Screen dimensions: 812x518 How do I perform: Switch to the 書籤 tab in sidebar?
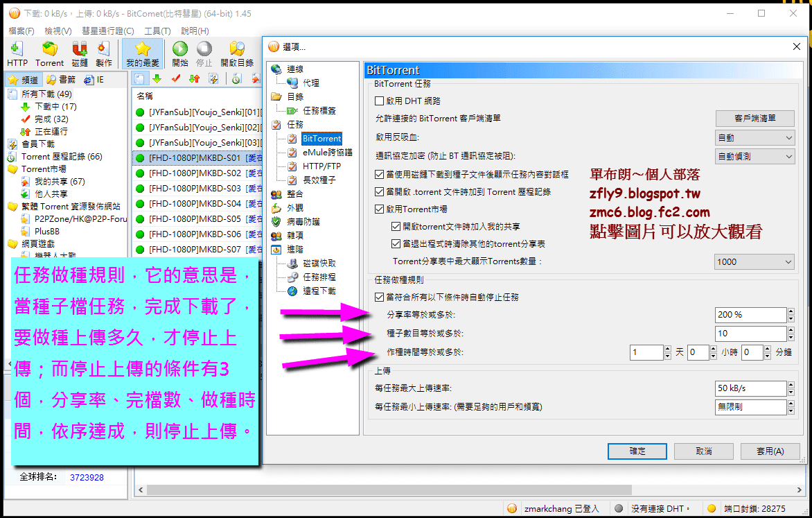(61, 79)
